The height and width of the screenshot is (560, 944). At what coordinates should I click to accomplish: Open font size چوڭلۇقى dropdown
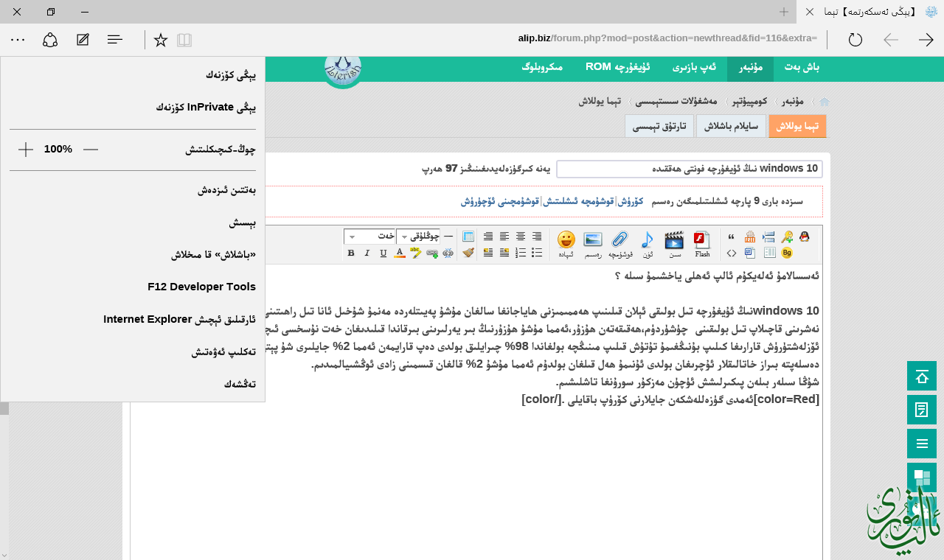(x=418, y=237)
